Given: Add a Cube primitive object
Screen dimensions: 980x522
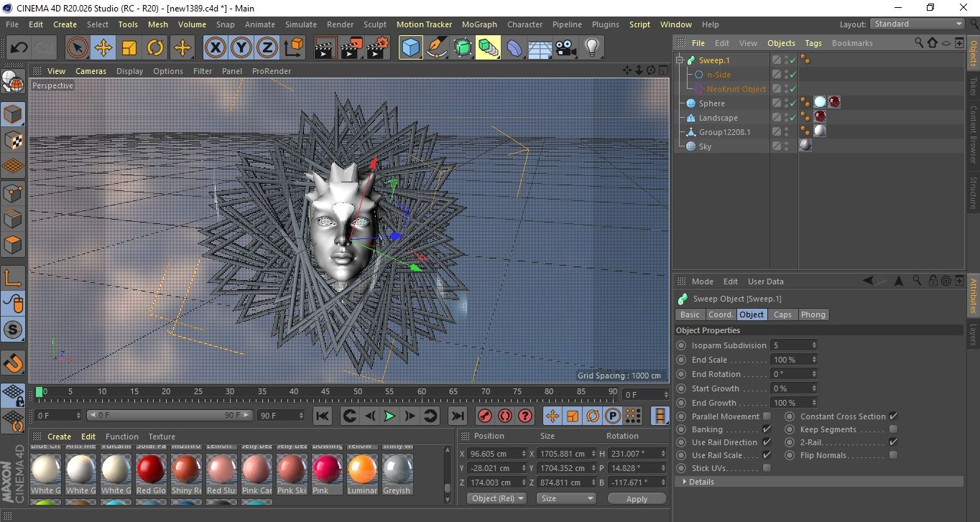Looking at the screenshot, I should coord(411,48).
